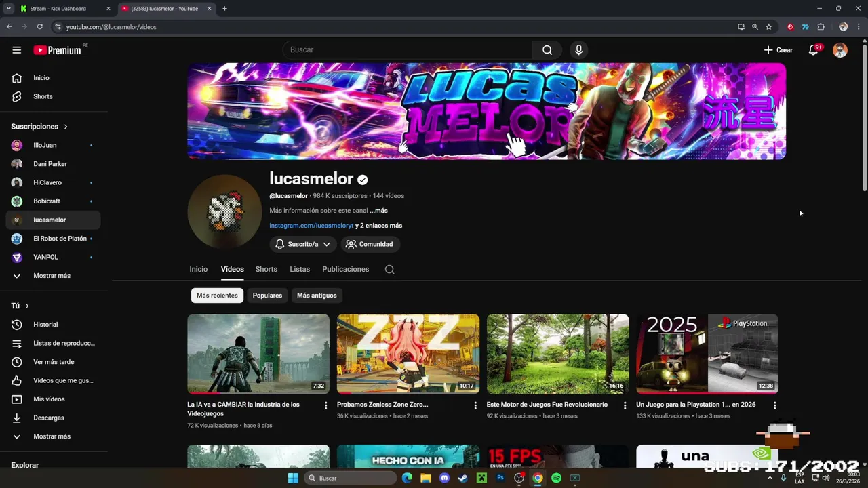Expand the Suscripciones heading chevron
The width and height of the screenshot is (868, 488).
pos(66,127)
